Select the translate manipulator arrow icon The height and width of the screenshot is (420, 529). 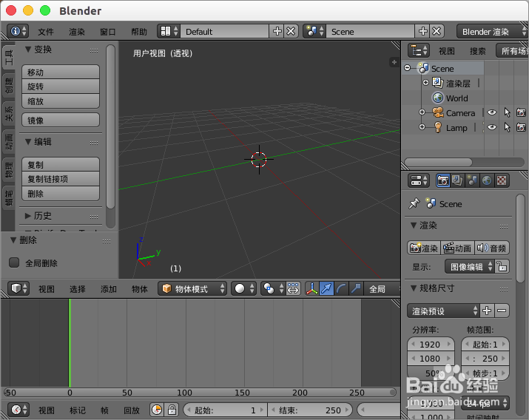pos(326,288)
